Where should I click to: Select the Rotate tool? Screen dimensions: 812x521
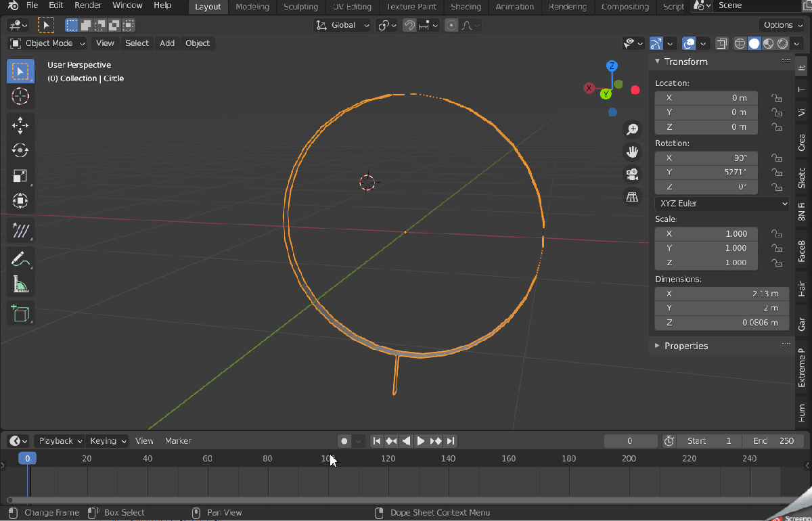tap(20, 150)
